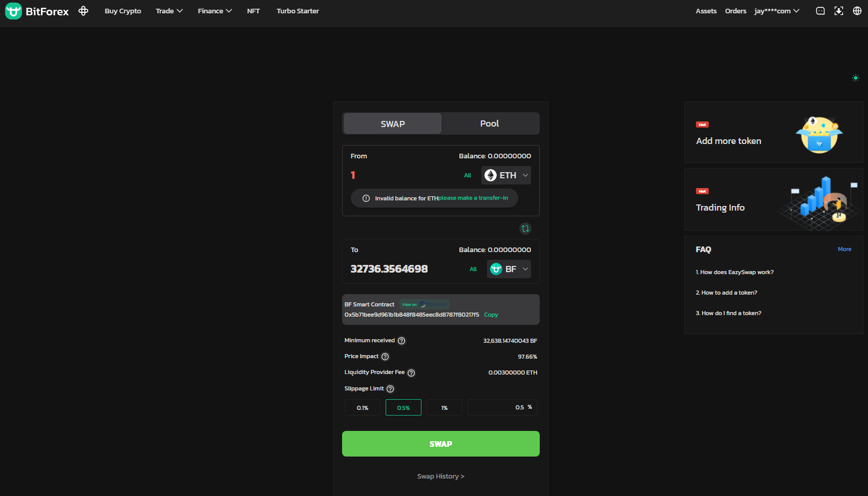Open the apps grid icon beside BitForex
The image size is (868, 496).
[83, 11]
